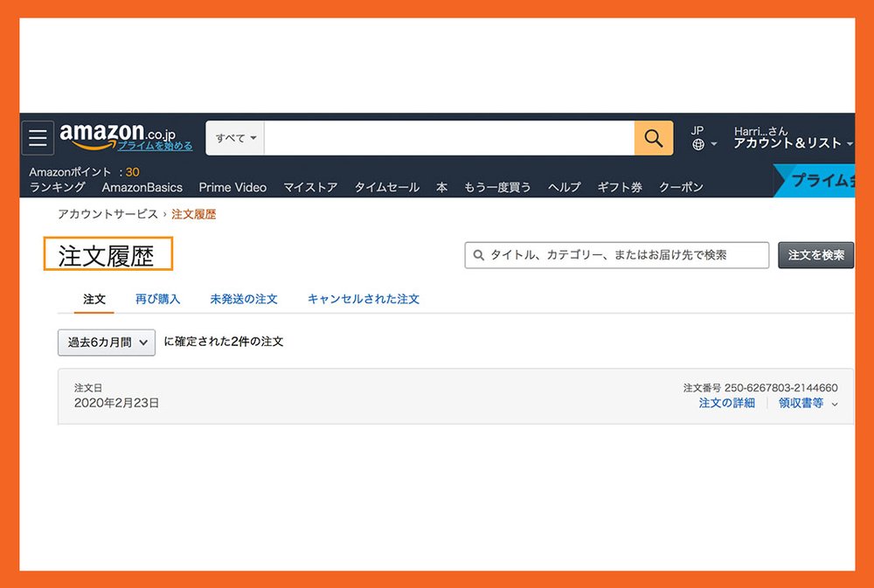This screenshot has width=874, height=588.
Task: Open アカウント&リスト account menu
Action: pos(792,142)
